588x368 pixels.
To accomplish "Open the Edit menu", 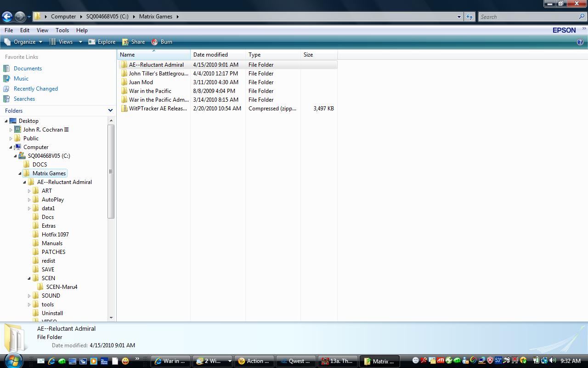I will pyautogui.click(x=25, y=30).
